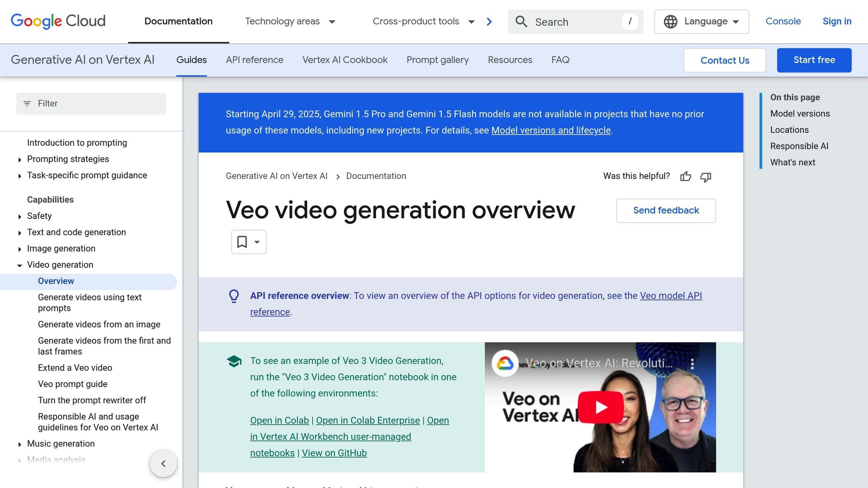Click Generative AI on Vertex AI title
Image resolution: width=868 pixels, height=488 pixels.
83,60
